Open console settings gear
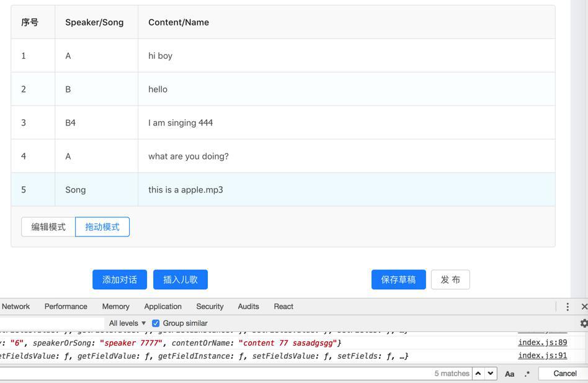Viewport: 588px width, 383px height. point(584,323)
